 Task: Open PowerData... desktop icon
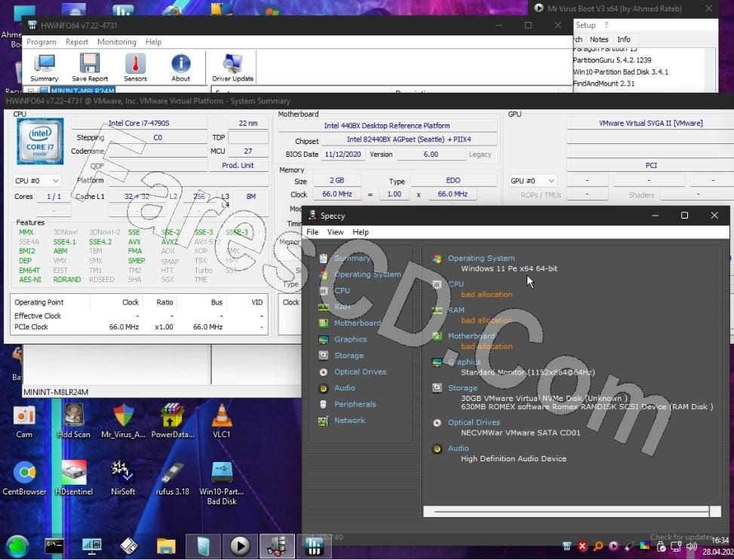(x=172, y=422)
